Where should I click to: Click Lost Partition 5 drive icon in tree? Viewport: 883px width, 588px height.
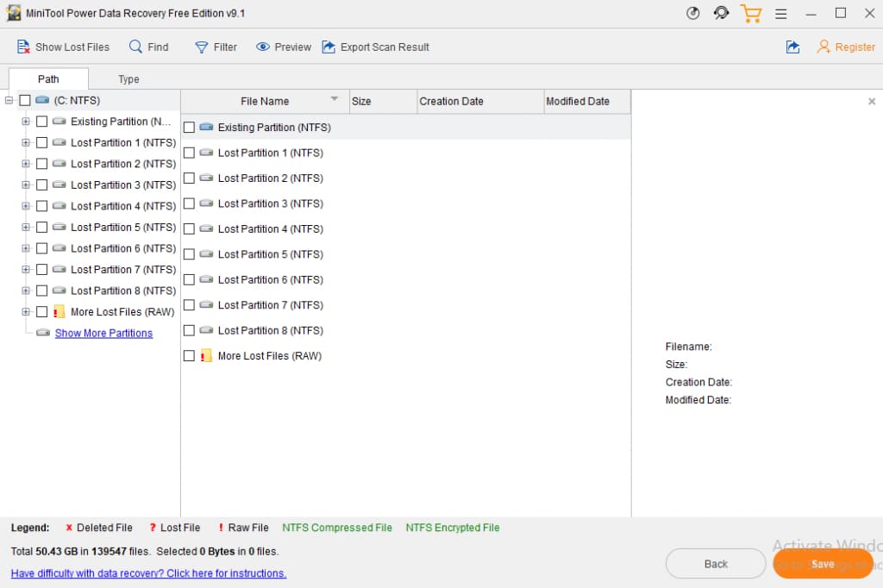click(x=59, y=227)
